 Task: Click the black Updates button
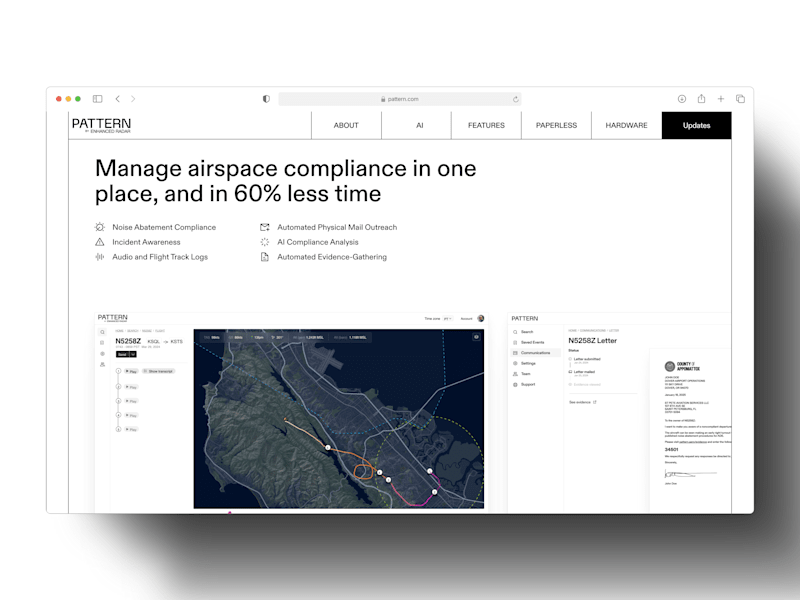click(696, 125)
